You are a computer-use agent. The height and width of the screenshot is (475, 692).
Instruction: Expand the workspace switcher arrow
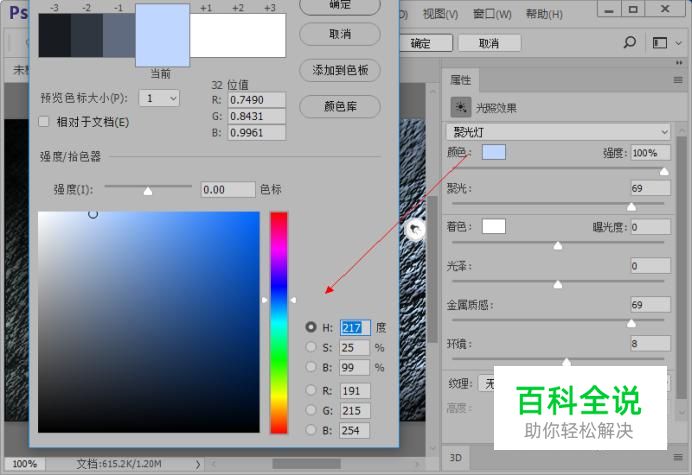[x=679, y=43]
